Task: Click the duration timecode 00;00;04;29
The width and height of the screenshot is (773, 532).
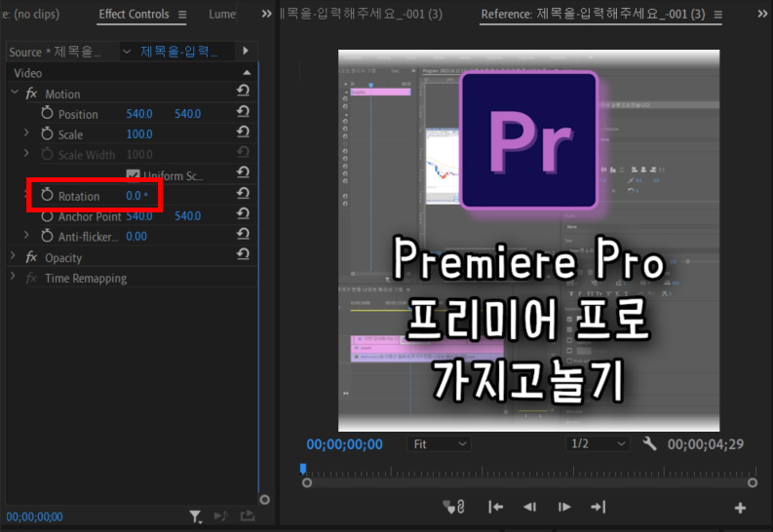Action: tap(706, 444)
